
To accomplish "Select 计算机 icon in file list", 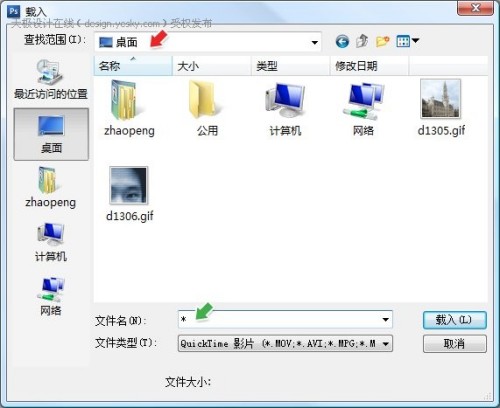I will coord(285,108).
